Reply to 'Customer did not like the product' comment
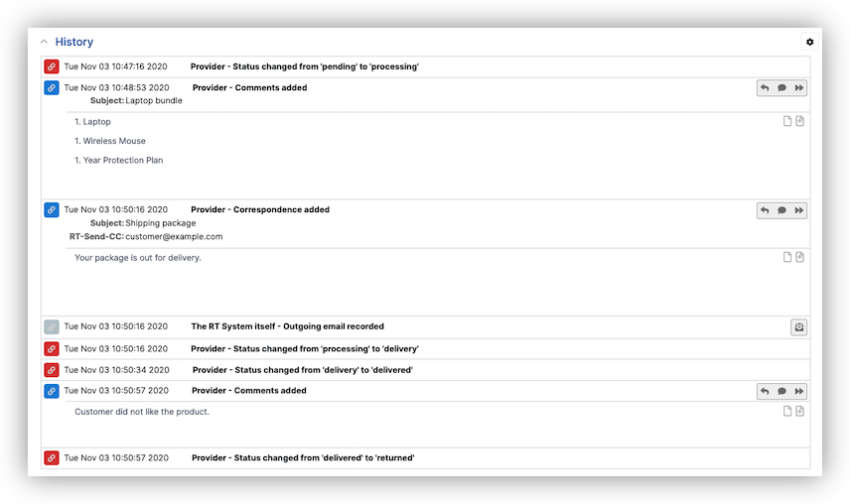 tap(765, 392)
